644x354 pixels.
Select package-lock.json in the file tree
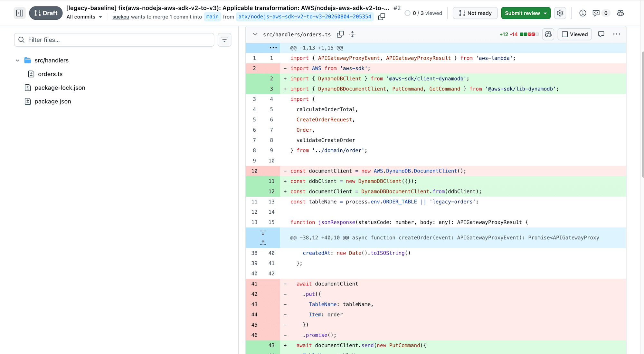point(60,88)
